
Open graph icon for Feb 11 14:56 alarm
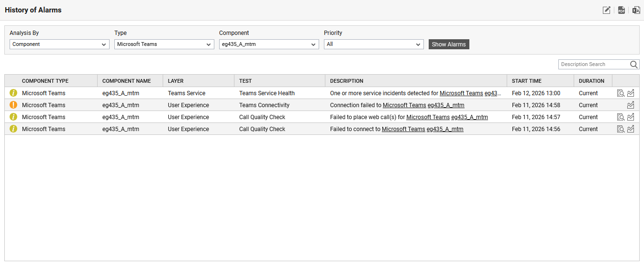pyautogui.click(x=631, y=129)
